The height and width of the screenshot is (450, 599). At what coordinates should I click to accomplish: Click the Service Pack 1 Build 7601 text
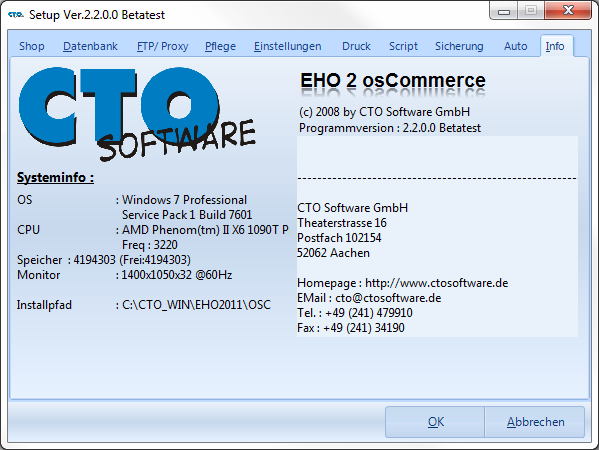point(187,215)
